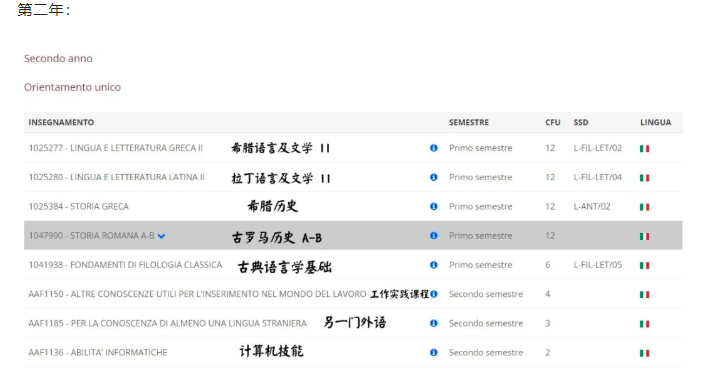Click the CFU column header
The height and width of the screenshot is (383, 710).
coord(553,122)
